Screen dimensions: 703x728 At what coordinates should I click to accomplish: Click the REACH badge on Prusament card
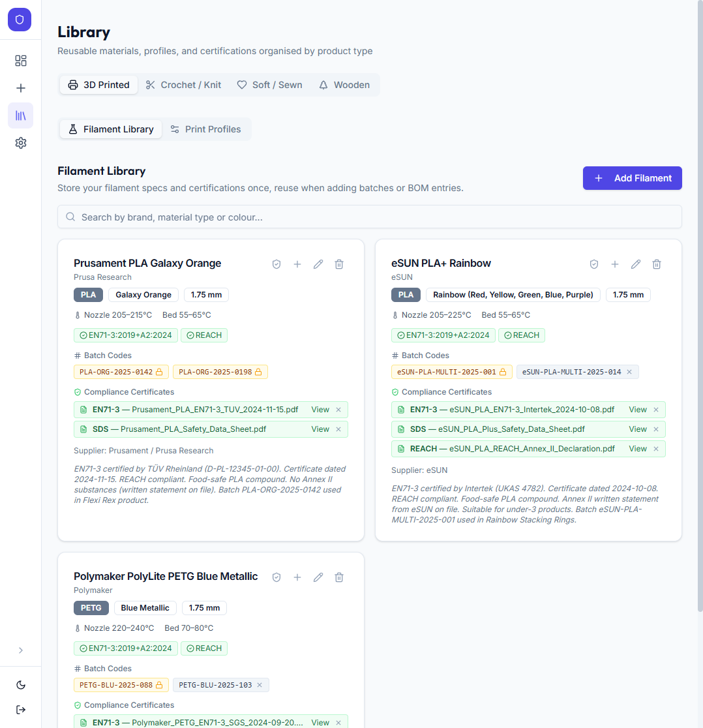point(204,335)
